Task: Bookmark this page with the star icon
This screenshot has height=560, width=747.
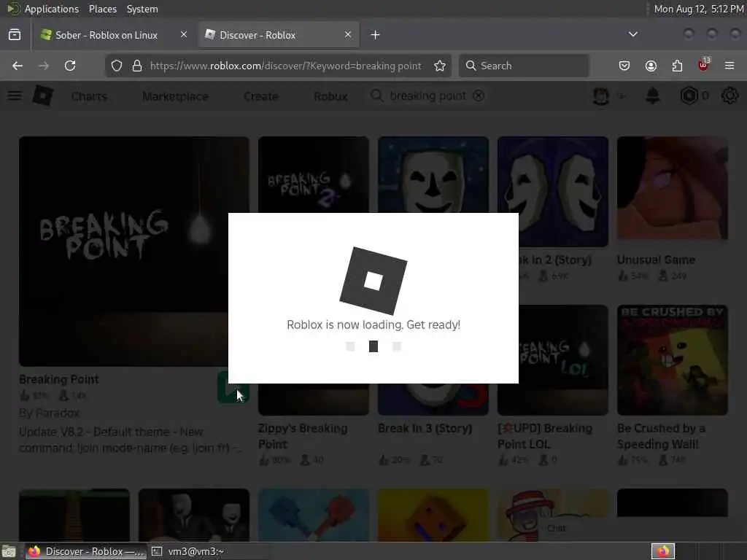Action: coord(440,66)
